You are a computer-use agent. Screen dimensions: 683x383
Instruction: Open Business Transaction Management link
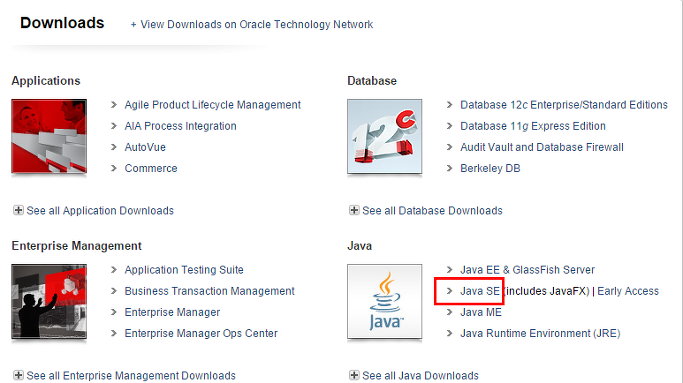[x=210, y=291]
